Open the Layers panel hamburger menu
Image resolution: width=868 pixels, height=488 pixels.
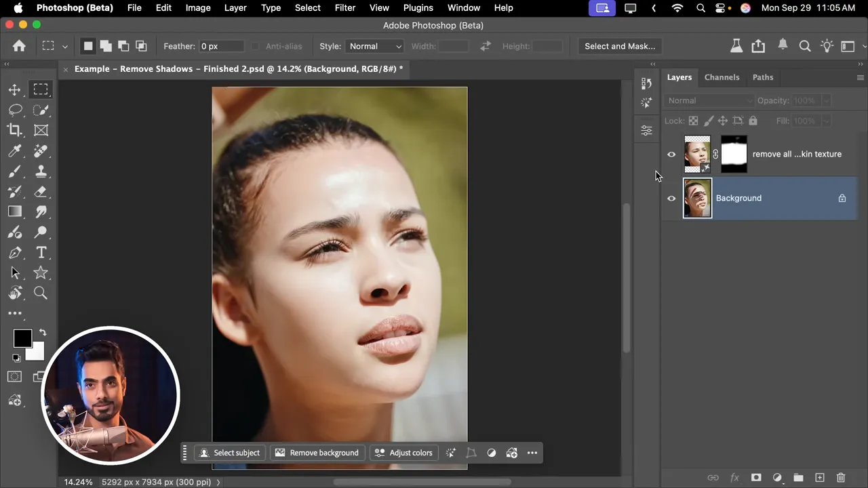pos(860,77)
